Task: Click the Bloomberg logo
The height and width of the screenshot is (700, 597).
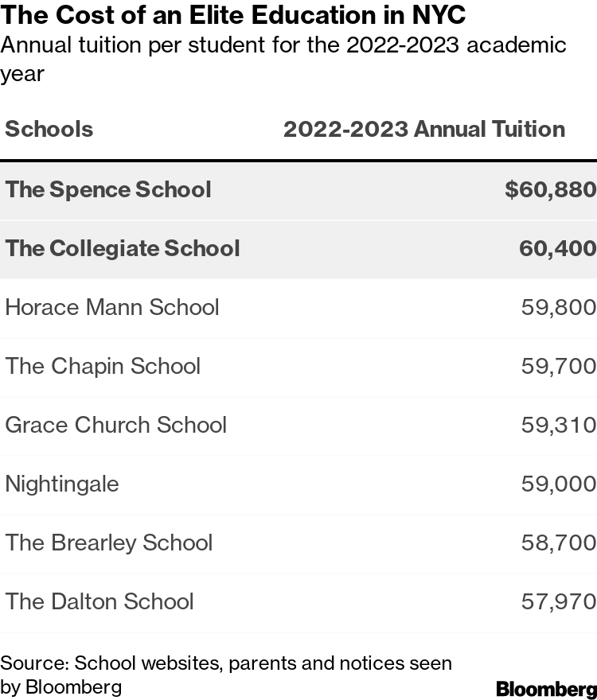Action: click(x=546, y=688)
